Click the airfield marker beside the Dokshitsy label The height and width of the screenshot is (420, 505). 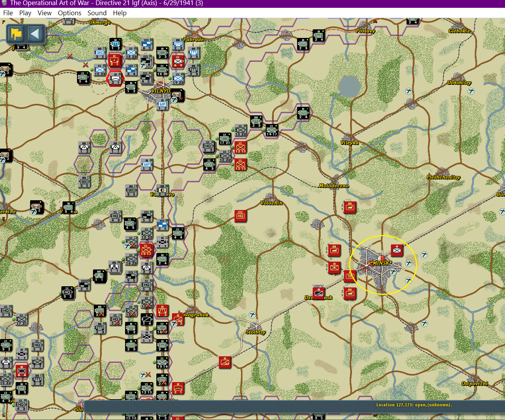point(471,91)
